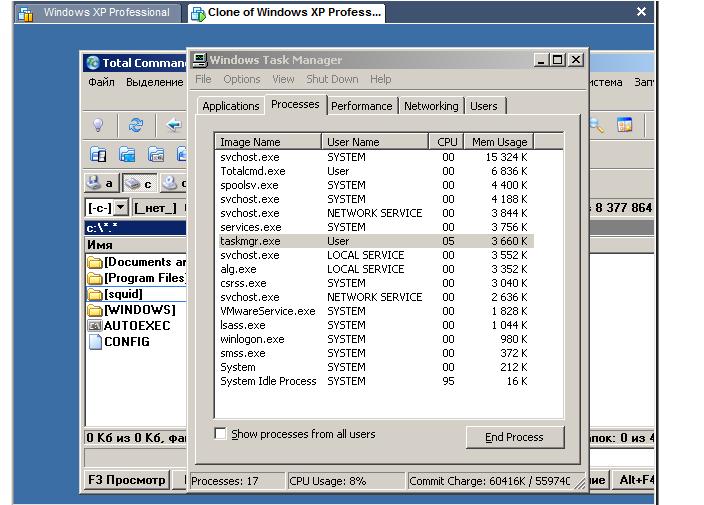Screen dimensions: 704x505
Task: Select drive c button in Total Commander
Action: 140,183
